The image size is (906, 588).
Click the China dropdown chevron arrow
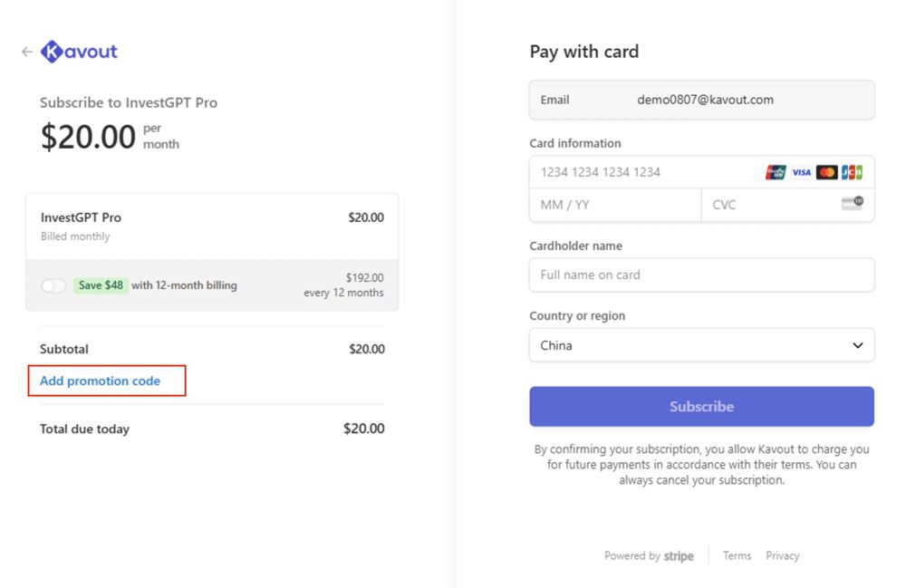(858, 345)
